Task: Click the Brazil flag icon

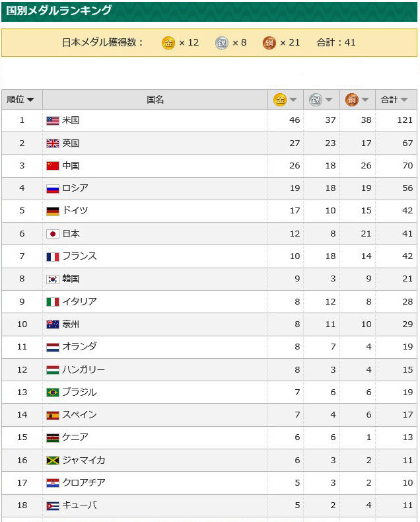Action: 53,392
